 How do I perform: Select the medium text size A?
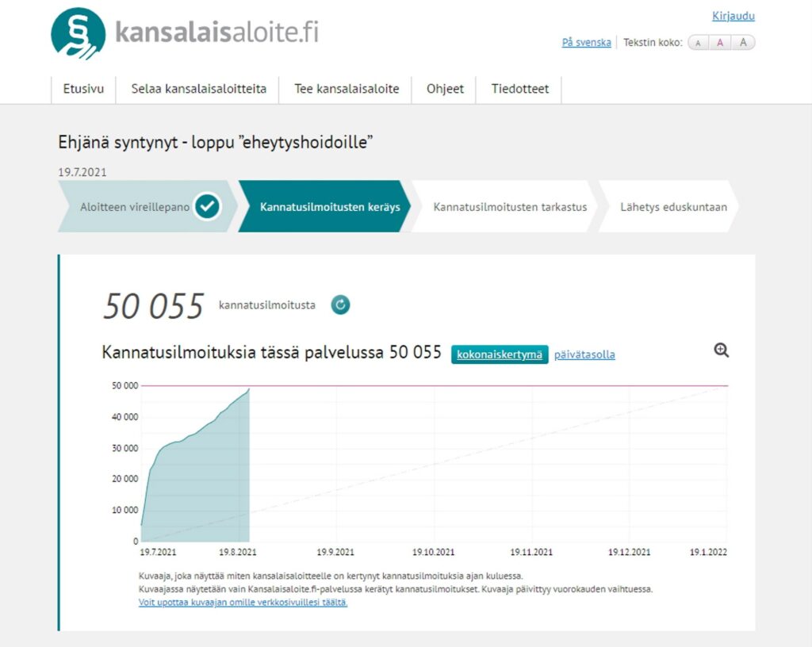720,43
